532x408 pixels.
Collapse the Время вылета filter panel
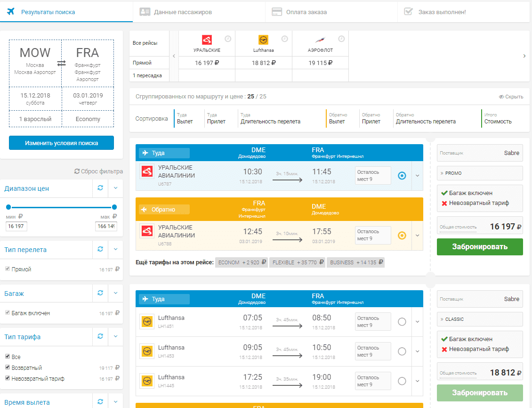coord(116,401)
